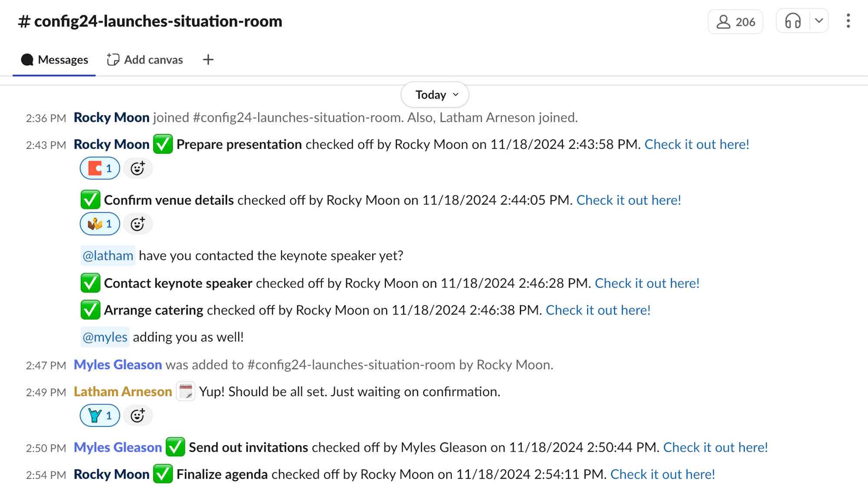Toggle the red emoji reaction count

[x=100, y=169]
